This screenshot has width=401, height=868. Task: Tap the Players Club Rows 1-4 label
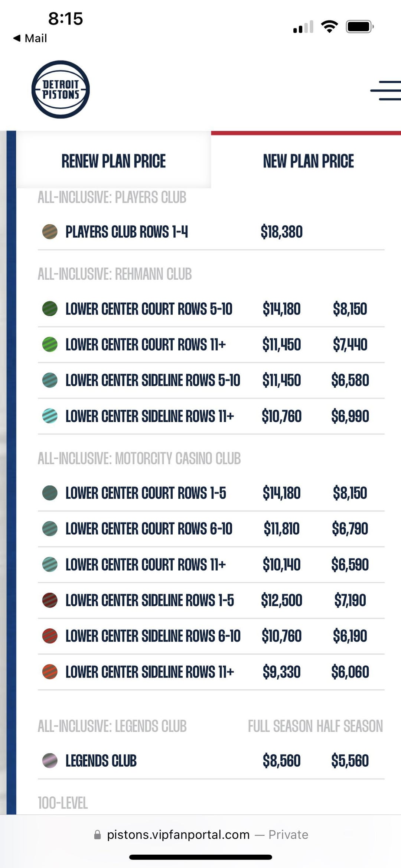[x=127, y=232]
